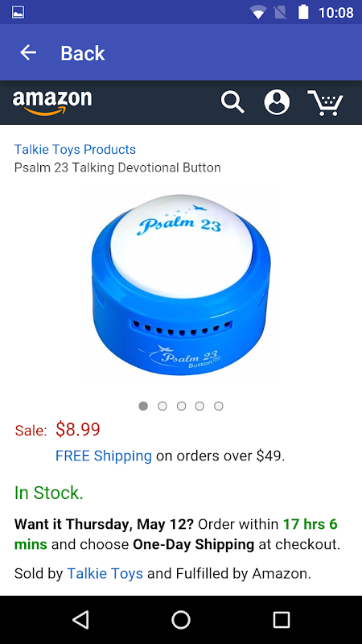362x644 pixels.
Task: Tap Android home circle button
Action: [181, 619]
